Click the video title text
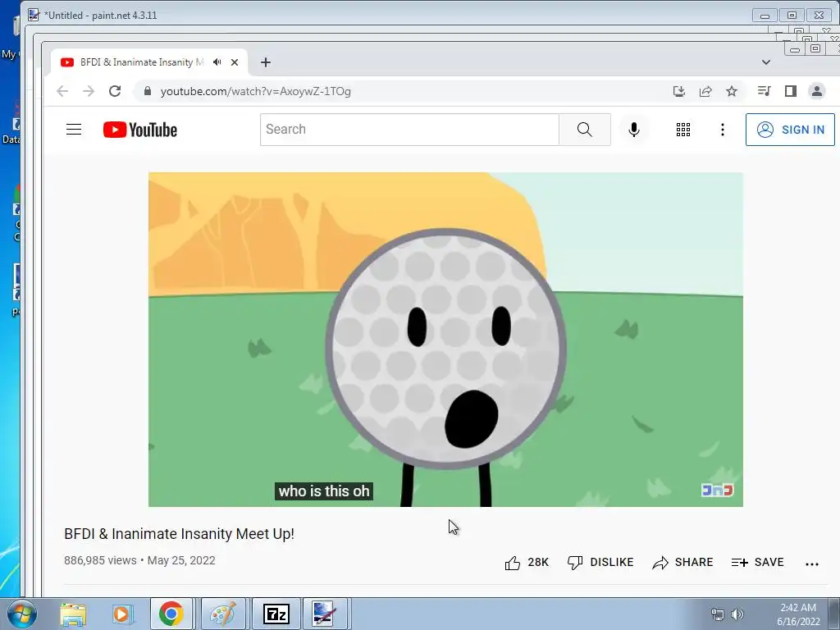The width and height of the screenshot is (840, 630). coord(179,533)
